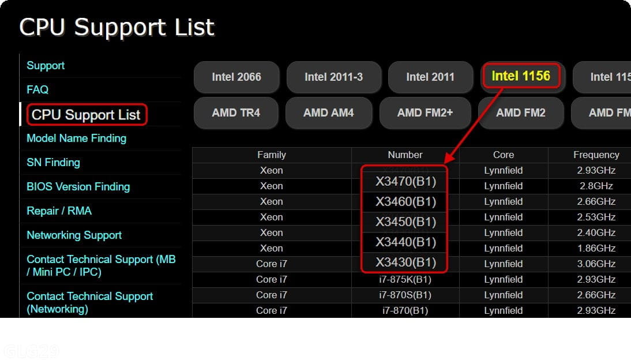
Task: Open Contact Technical Support (Networking) link
Action: coord(90,303)
